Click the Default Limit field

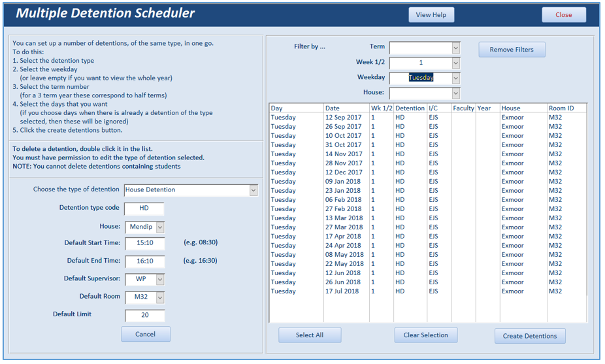pos(145,316)
